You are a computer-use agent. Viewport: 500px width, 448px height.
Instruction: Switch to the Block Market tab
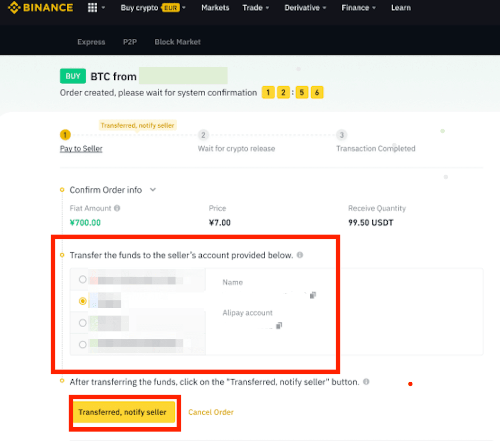pyautogui.click(x=178, y=42)
